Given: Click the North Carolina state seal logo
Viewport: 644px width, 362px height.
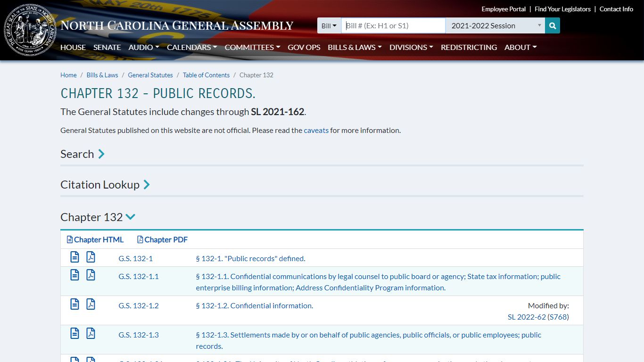Looking at the screenshot, I should point(30,30).
